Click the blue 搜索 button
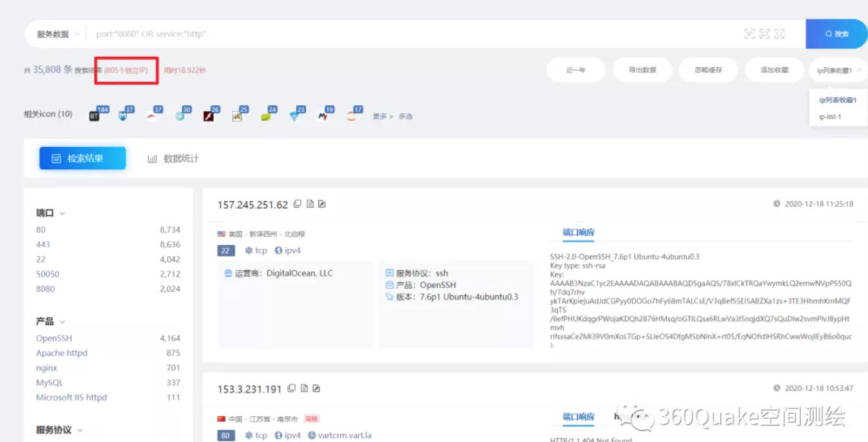This screenshot has height=442, width=868. pyautogui.click(x=836, y=34)
